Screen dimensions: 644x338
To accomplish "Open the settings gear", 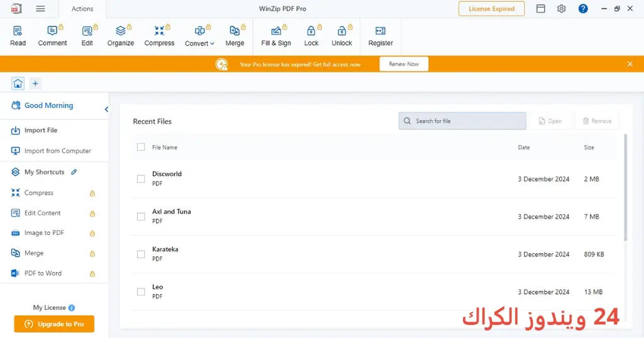I will (x=562, y=9).
